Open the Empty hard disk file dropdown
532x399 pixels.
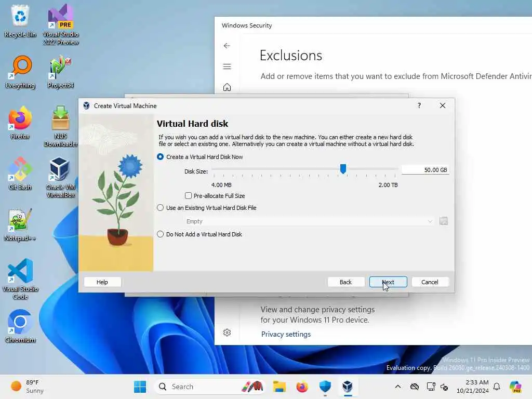pyautogui.click(x=310, y=221)
